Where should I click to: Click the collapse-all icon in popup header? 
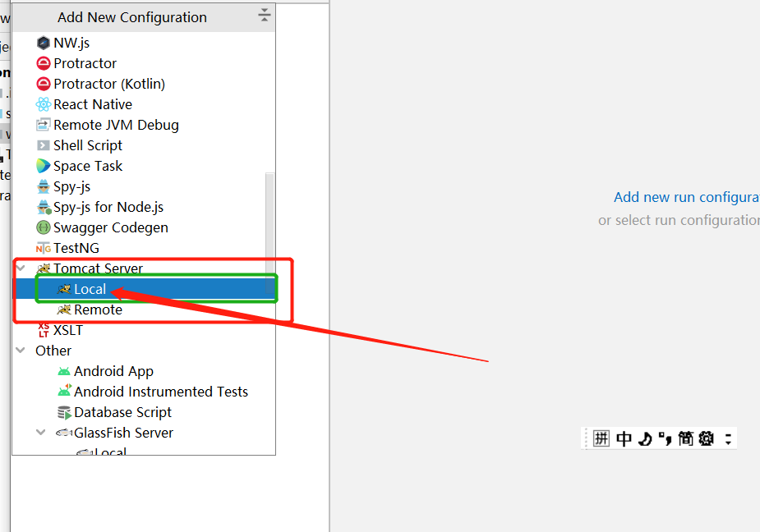click(265, 15)
